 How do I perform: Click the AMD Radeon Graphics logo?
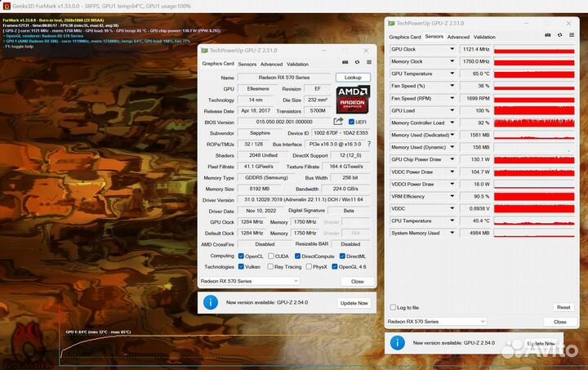(353, 100)
